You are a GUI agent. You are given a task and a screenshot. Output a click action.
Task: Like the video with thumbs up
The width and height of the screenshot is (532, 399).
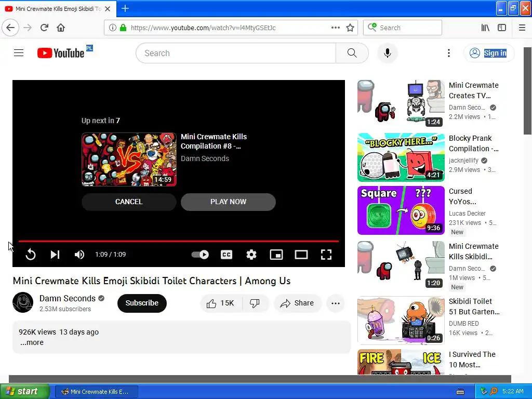click(x=220, y=303)
